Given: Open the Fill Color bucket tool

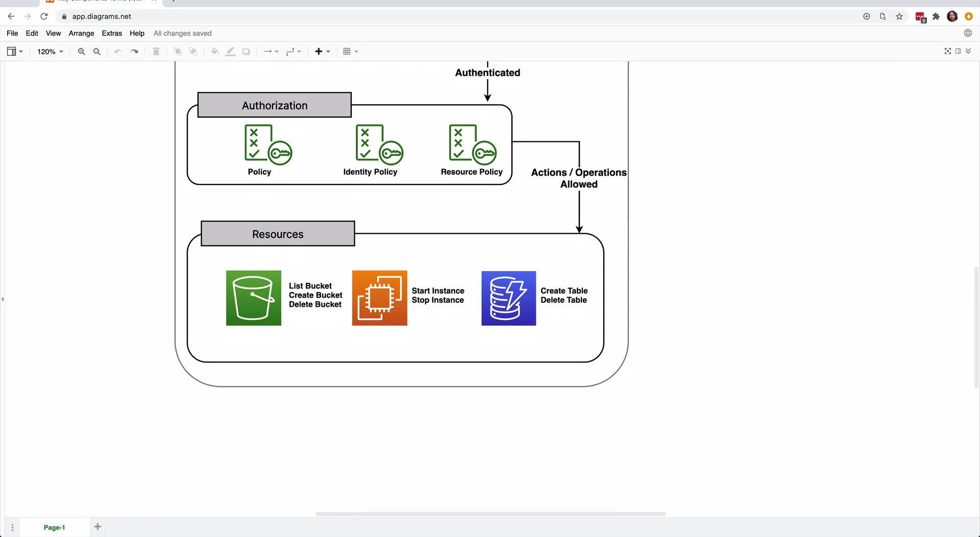Looking at the screenshot, I should pyautogui.click(x=215, y=52).
